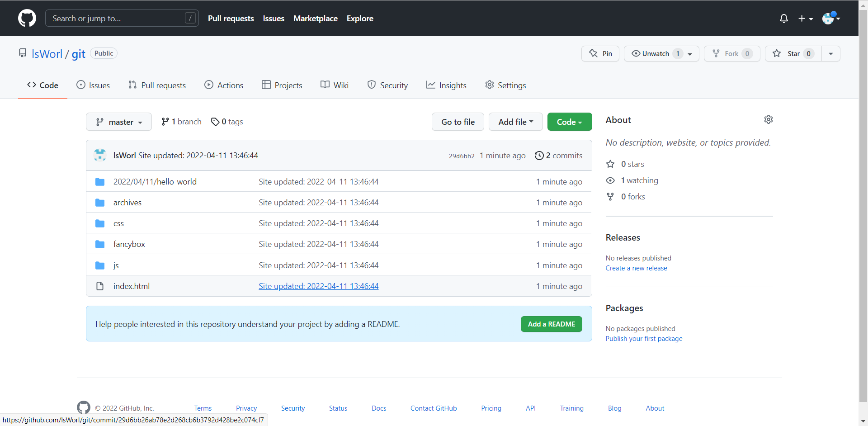Open Explore in top navigation
The image size is (868, 426).
point(360,19)
